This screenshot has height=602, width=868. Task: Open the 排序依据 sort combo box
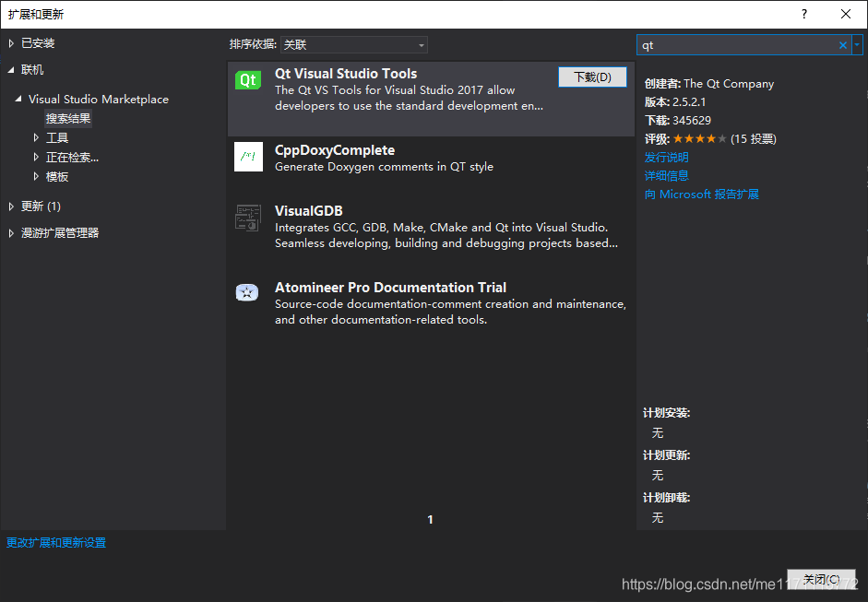(354, 44)
